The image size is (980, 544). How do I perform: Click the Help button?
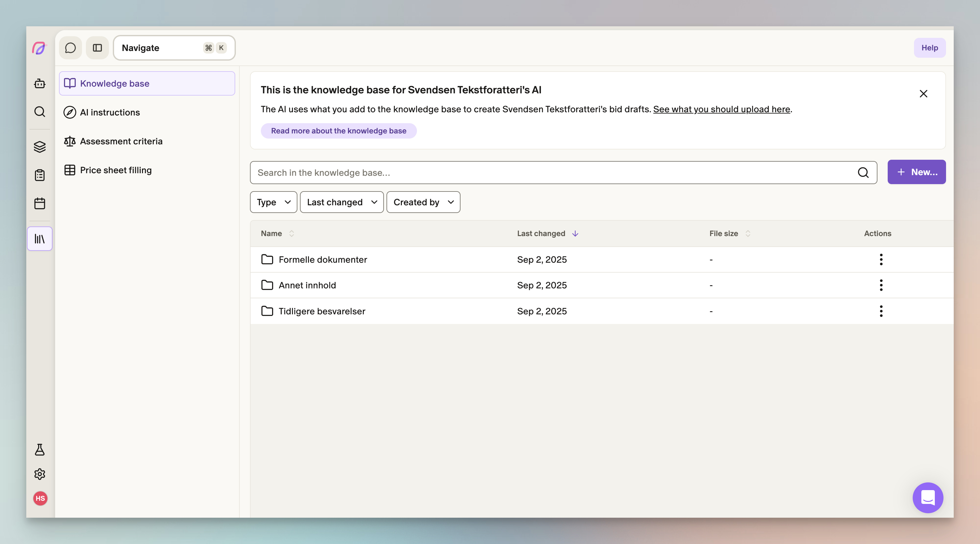point(929,48)
